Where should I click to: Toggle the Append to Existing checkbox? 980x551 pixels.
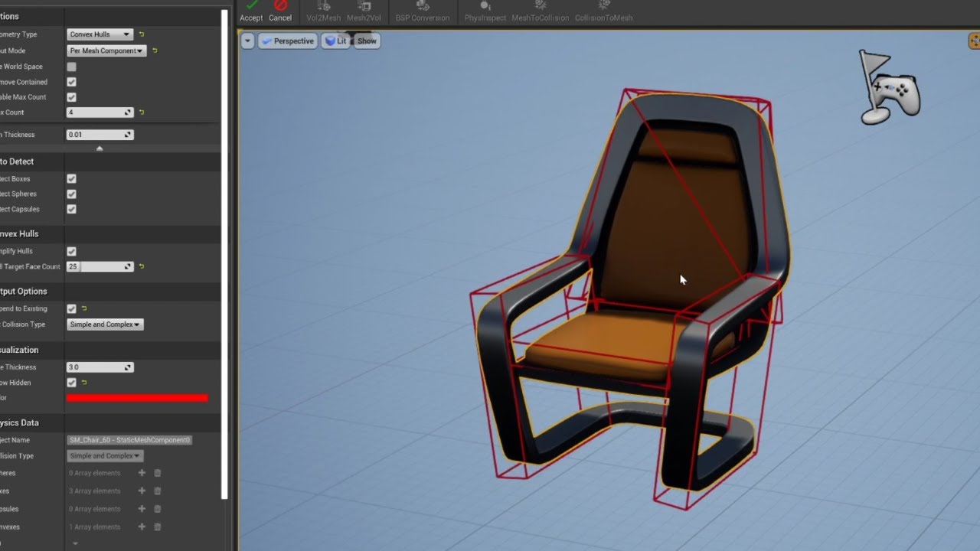(71, 308)
